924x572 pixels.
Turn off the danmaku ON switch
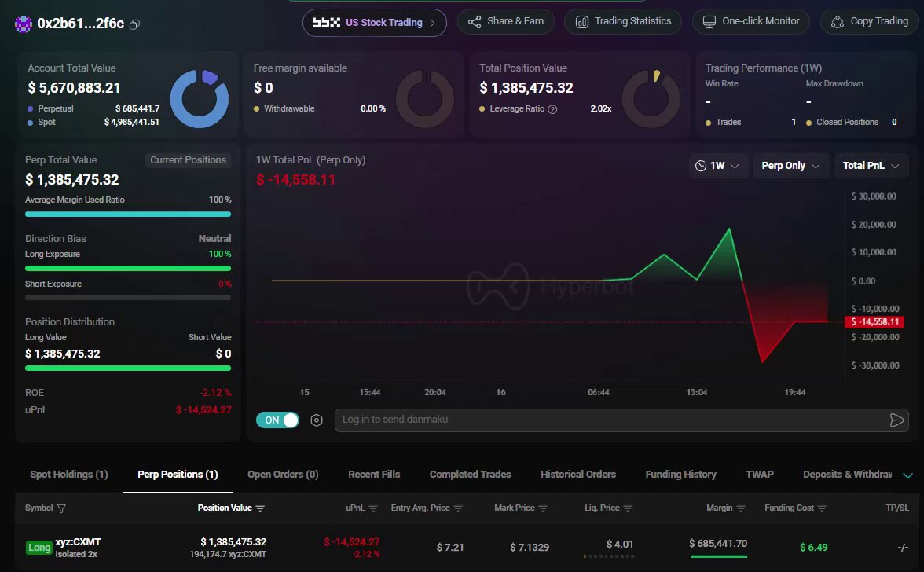click(x=277, y=420)
